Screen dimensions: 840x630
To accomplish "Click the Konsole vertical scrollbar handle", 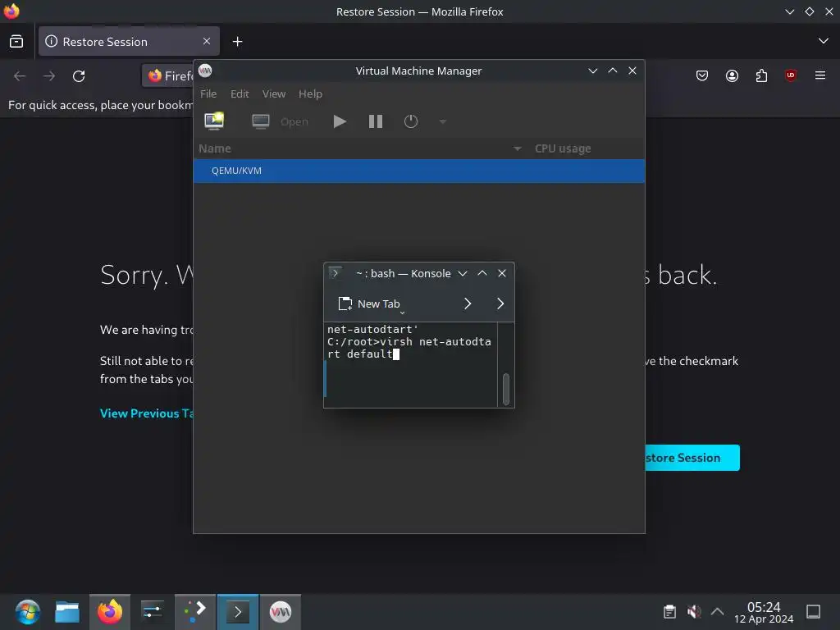I will pos(505,389).
